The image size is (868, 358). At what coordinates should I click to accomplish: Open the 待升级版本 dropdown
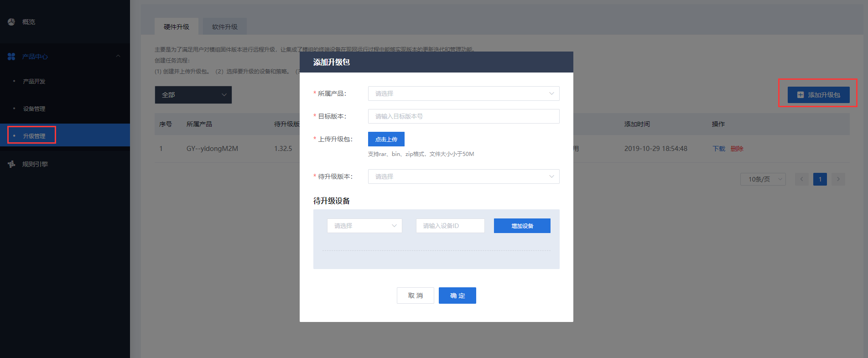point(463,176)
